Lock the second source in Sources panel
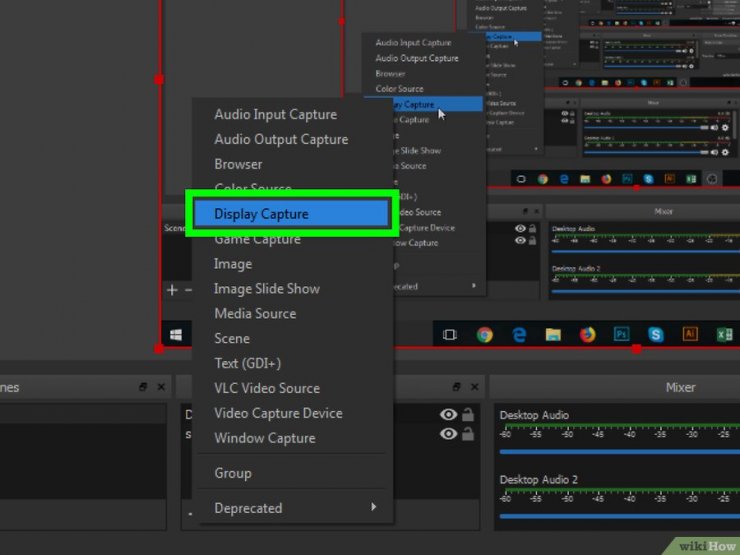Image resolution: width=740 pixels, height=555 pixels. 468,433
